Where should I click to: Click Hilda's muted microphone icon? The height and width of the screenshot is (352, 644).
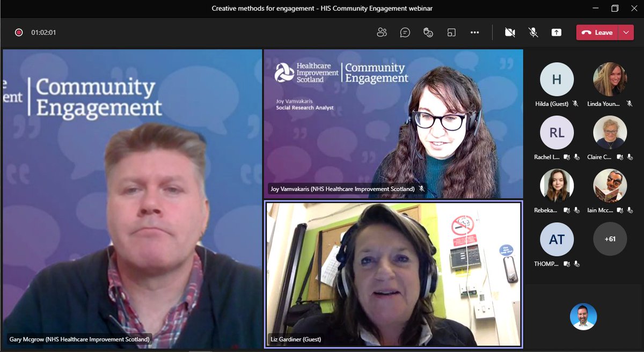coord(575,104)
